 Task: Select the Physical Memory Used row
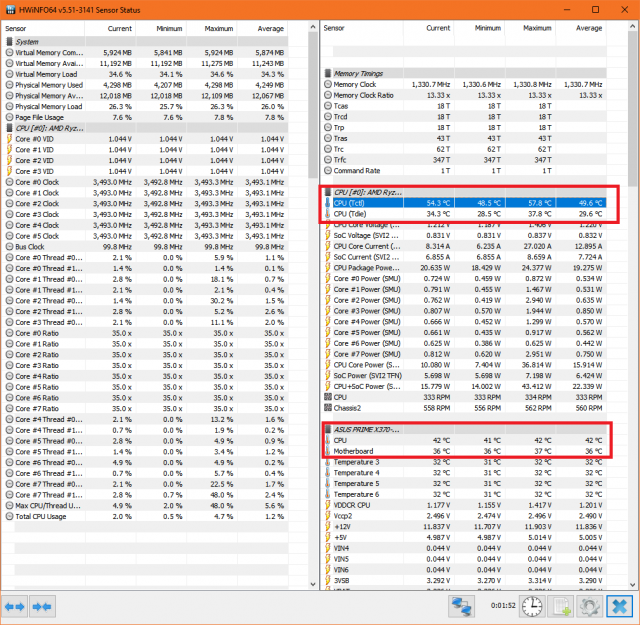(147, 85)
